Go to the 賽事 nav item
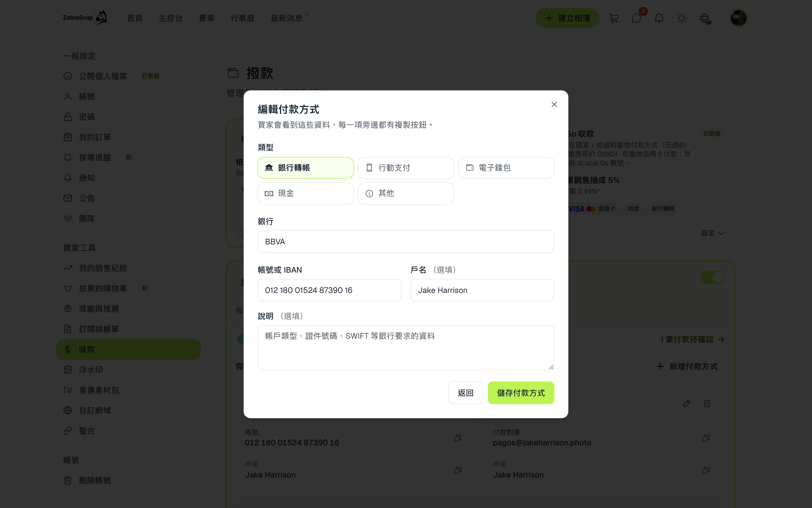This screenshot has height=508, width=812. 207,18
